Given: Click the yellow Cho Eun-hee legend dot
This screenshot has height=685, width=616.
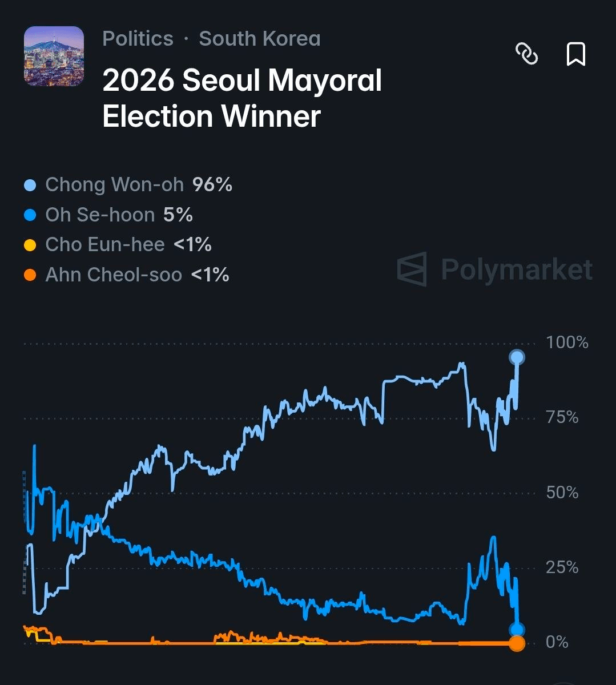Looking at the screenshot, I should (x=30, y=245).
